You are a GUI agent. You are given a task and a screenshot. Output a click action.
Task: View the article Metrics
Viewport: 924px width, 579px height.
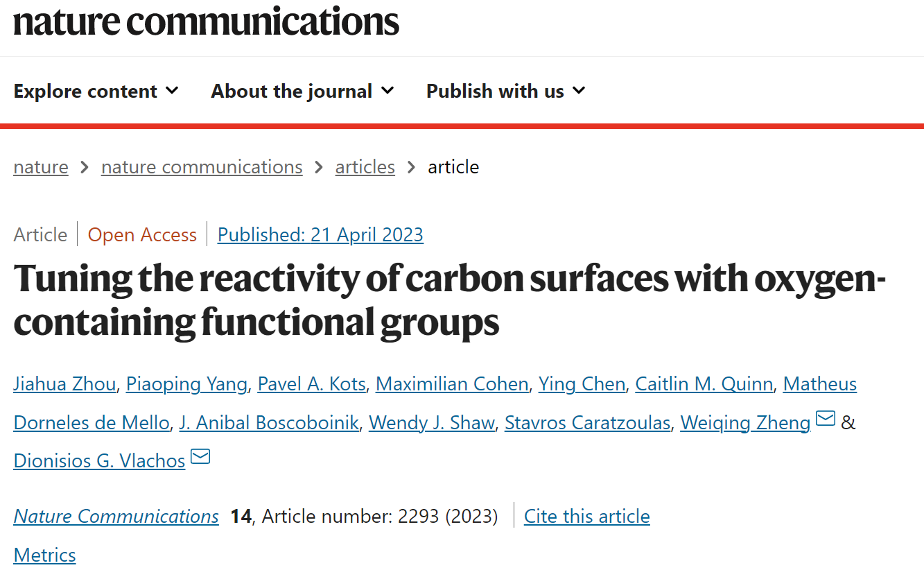[x=45, y=555]
